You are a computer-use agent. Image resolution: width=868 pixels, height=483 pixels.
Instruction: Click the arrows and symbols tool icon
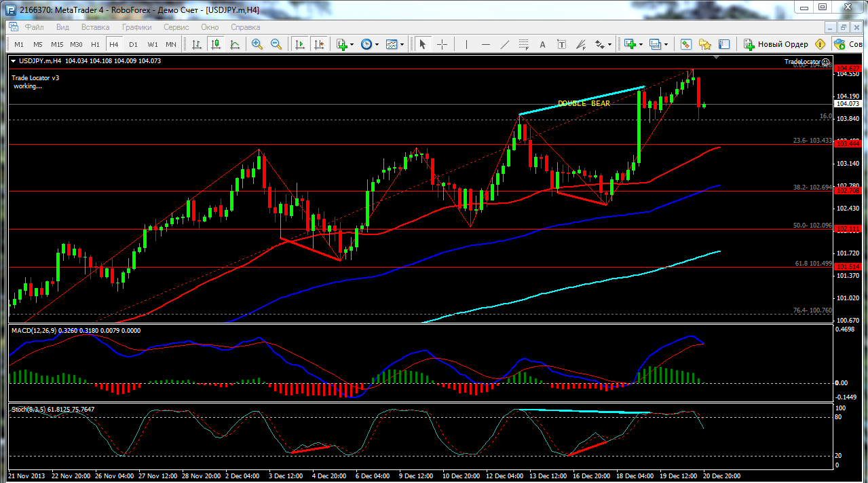tap(599, 44)
